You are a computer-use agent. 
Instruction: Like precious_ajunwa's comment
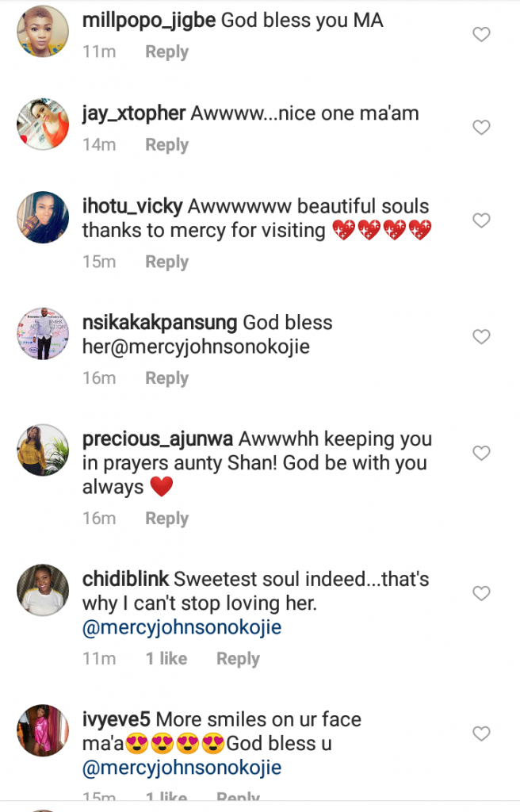tap(481, 453)
